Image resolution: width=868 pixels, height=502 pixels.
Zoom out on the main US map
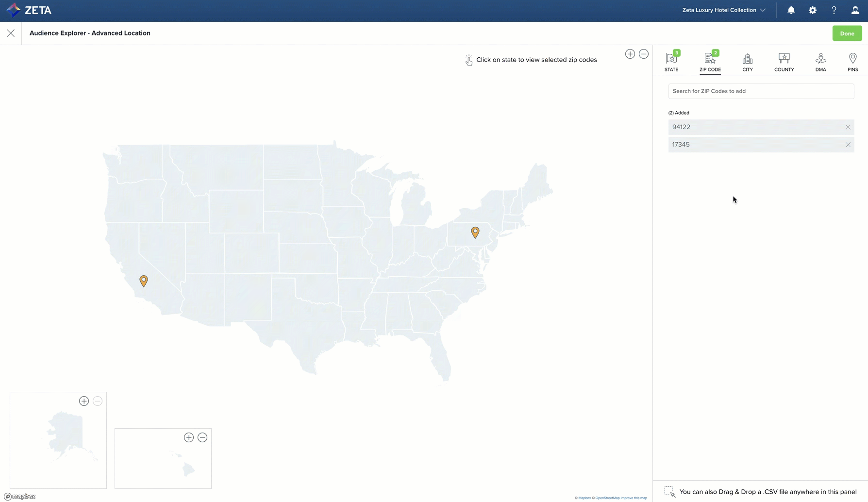click(643, 54)
